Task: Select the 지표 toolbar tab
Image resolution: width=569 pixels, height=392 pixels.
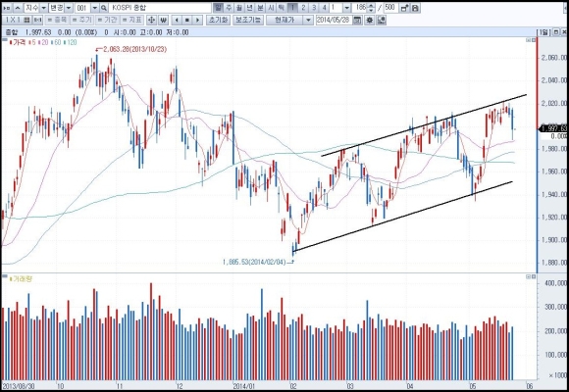Action: coord(132,20)
